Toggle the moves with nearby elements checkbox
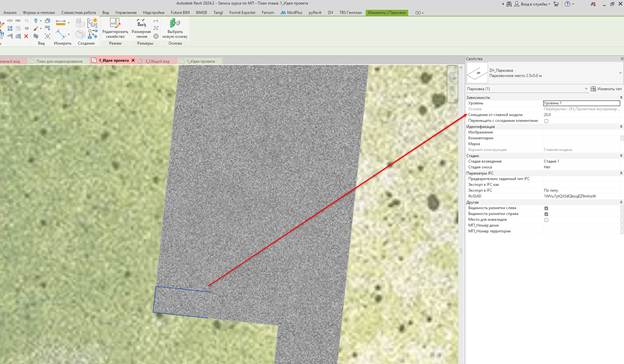The width and height of the screenshot is (624, 364). pos(546,121)
